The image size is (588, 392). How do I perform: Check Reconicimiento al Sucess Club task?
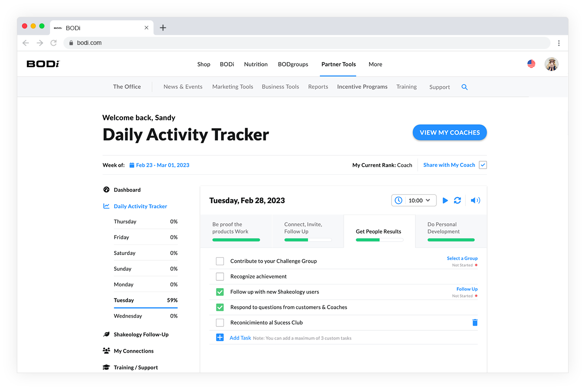click(220, 323)
